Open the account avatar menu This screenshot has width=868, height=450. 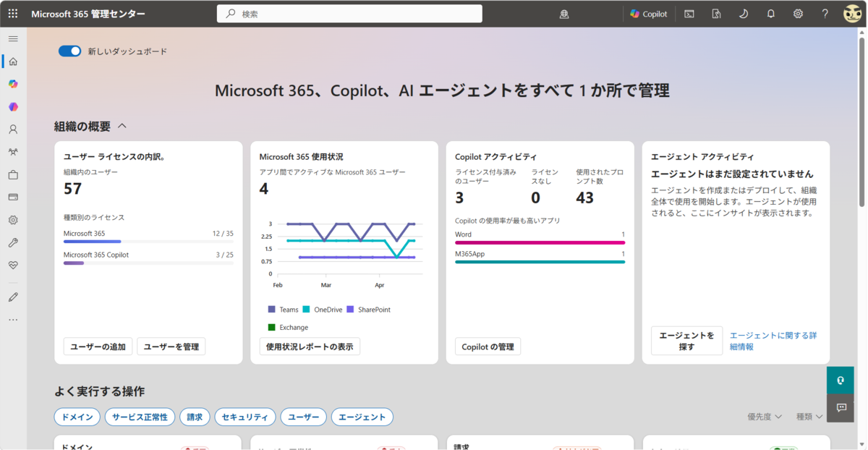(852, 14)
